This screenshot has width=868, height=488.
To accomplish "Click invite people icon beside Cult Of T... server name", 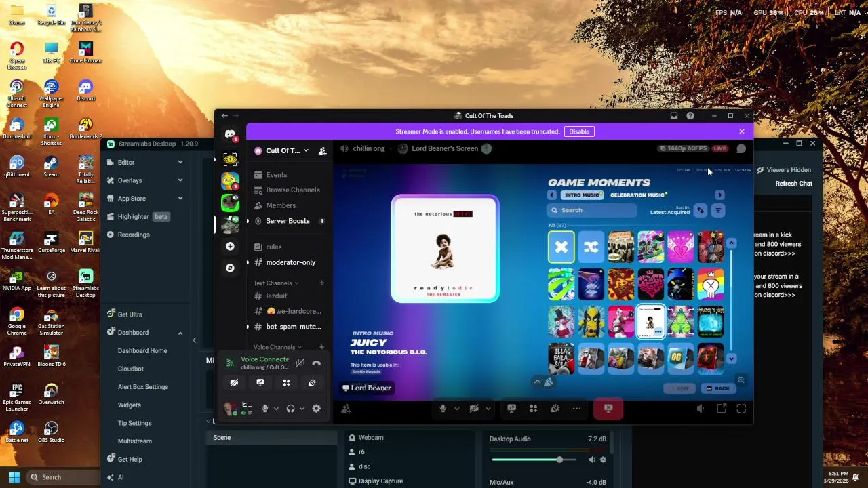I will (323, 150).
